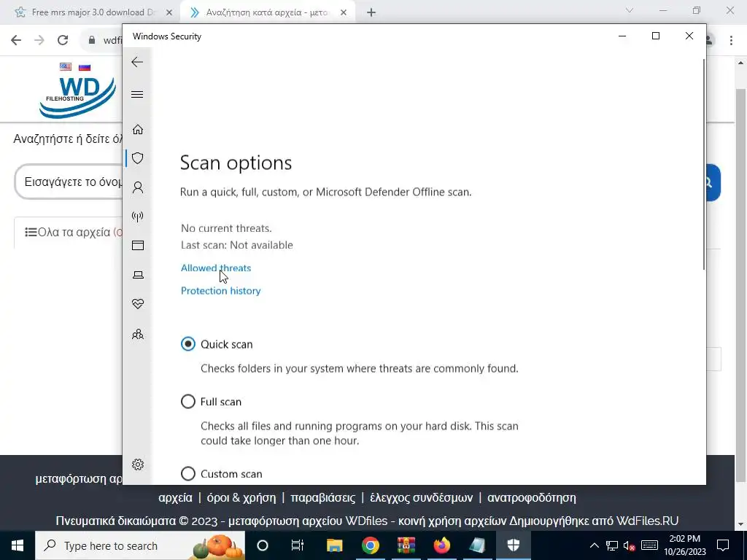Open the Windows Security hamburger menu
Screen dimensions: 747x560
(137, 94)
